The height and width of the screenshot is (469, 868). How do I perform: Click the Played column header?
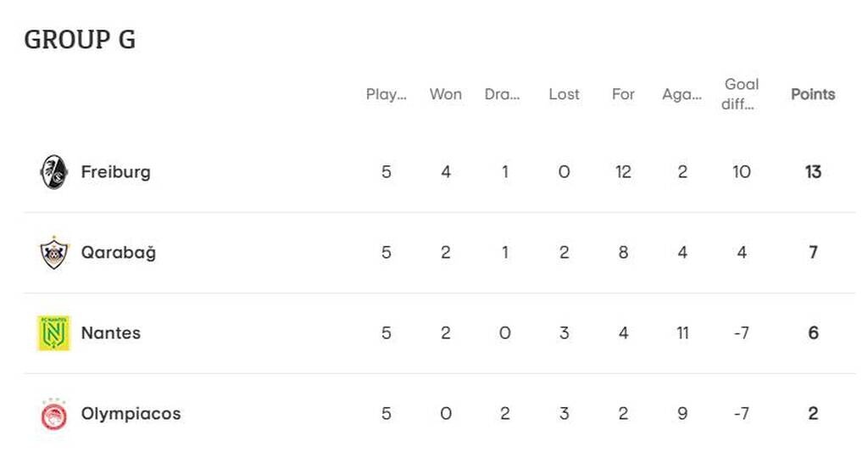(x=387, y=94)
